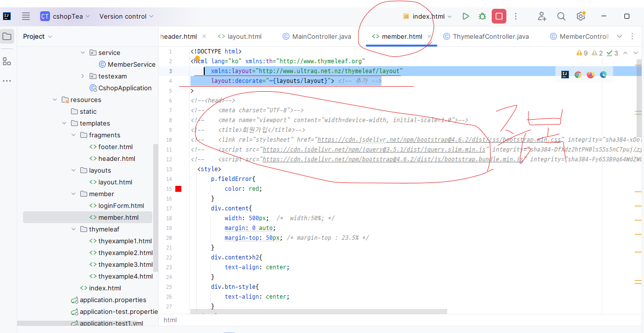Click the html breadcrumb at editor bottom
Image resolution: width=644 pixels, height=333 pixels.
170,320
